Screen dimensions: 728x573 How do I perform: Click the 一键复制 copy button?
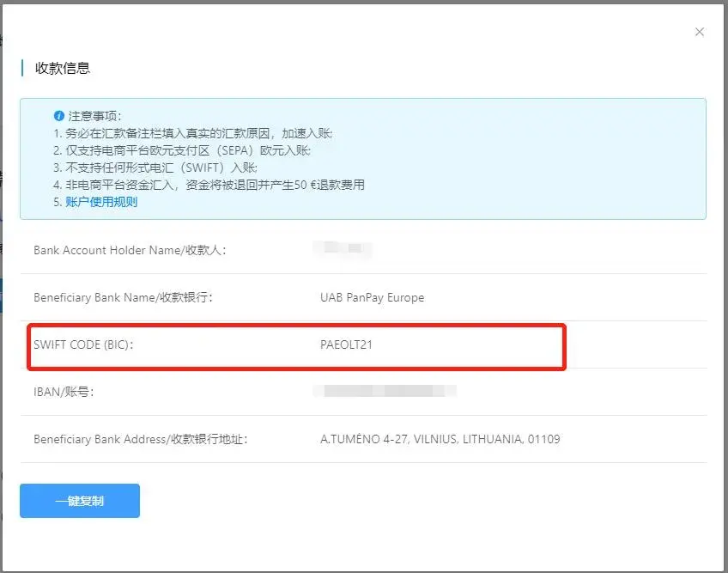(x=79, y=500)
